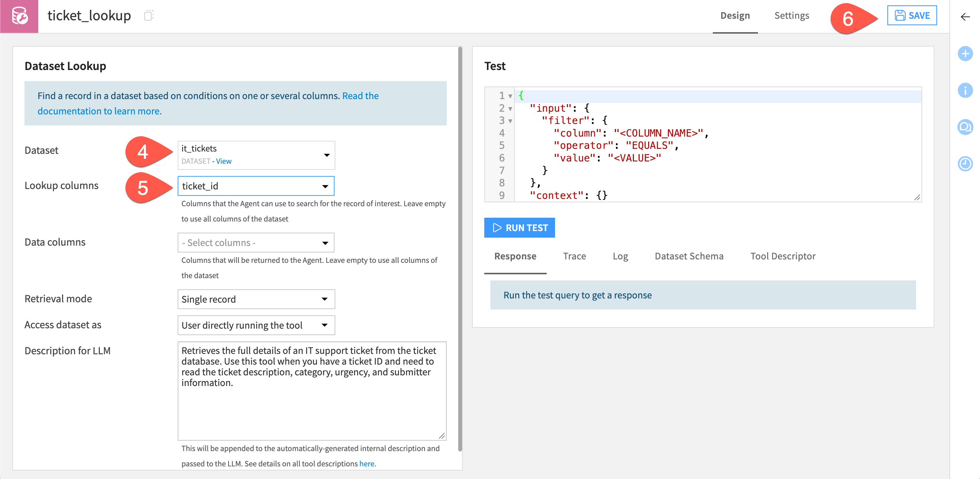
Task: Follow the 'here' tool descriptions link
Action: (366, 464)
